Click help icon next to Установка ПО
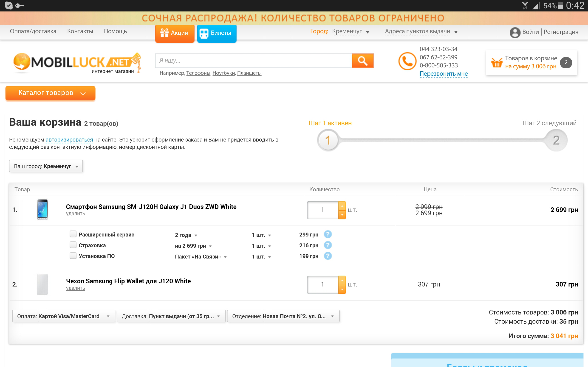This screenshot has width=588, height=367. (328, 256)
